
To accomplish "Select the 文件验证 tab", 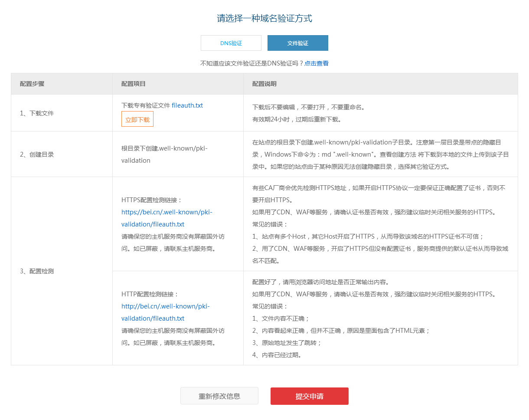I will (298, 43).
